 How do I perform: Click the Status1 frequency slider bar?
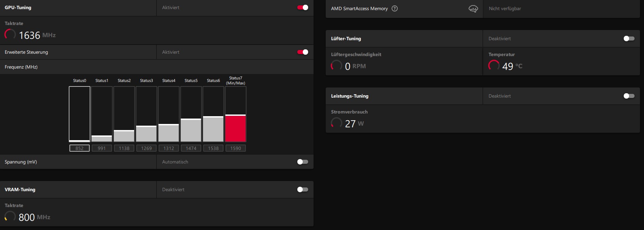tap(102, 114)
